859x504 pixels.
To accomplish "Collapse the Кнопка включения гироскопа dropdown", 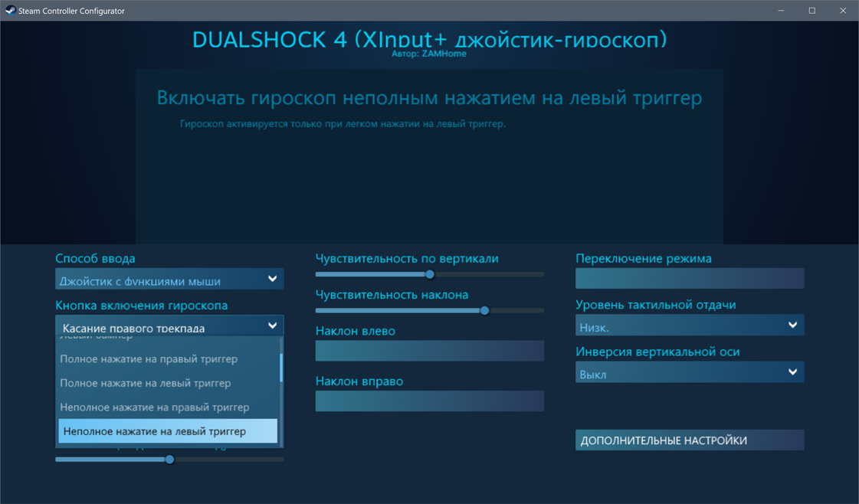I will pyautogui.click(x=169, y=326).
